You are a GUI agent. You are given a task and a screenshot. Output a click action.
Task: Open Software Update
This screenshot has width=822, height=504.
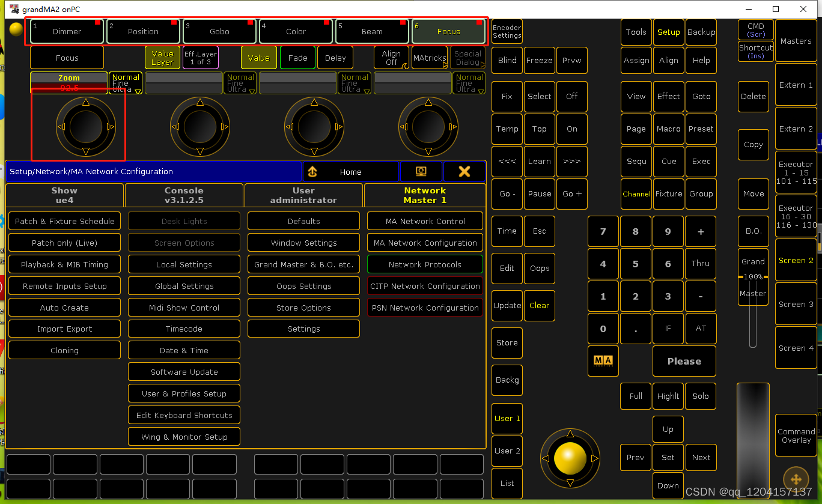[x=184, y=372]
